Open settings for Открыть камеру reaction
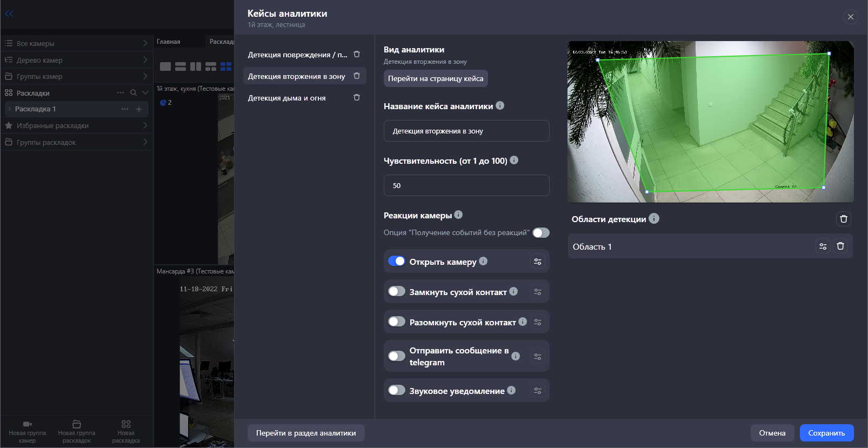The image size is (868, 448). [537, 262]
